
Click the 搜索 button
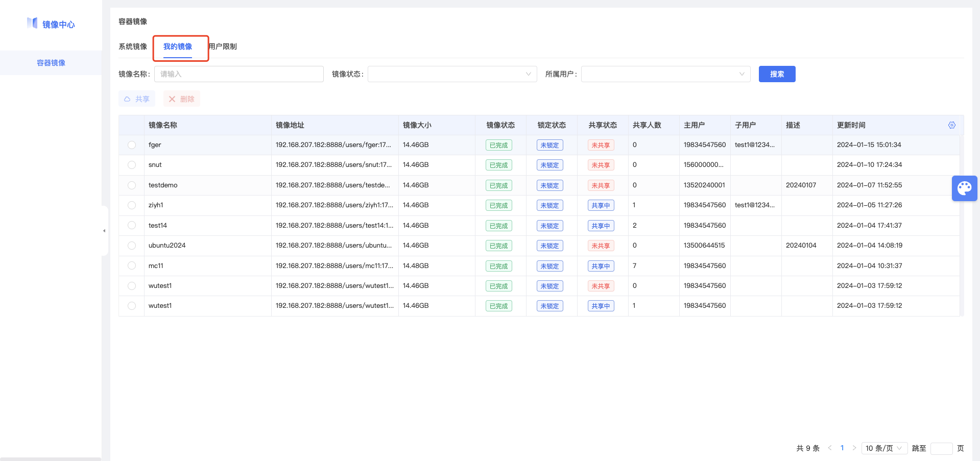coord(777,74)
